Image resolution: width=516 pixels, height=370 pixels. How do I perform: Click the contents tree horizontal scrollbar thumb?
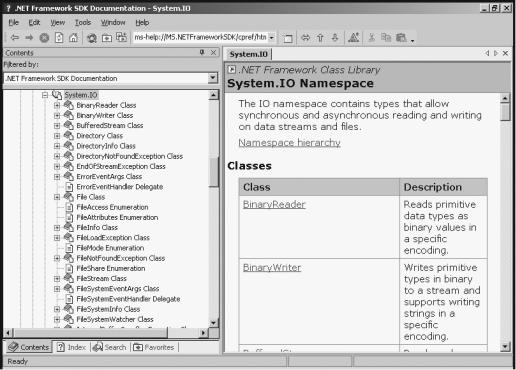[90, 332]
